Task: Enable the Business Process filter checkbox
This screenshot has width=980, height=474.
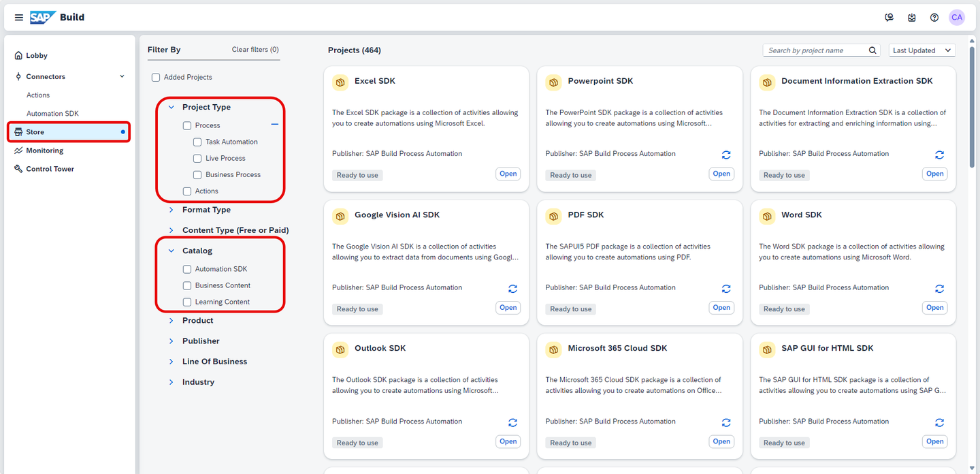Action: coord(197,174)
